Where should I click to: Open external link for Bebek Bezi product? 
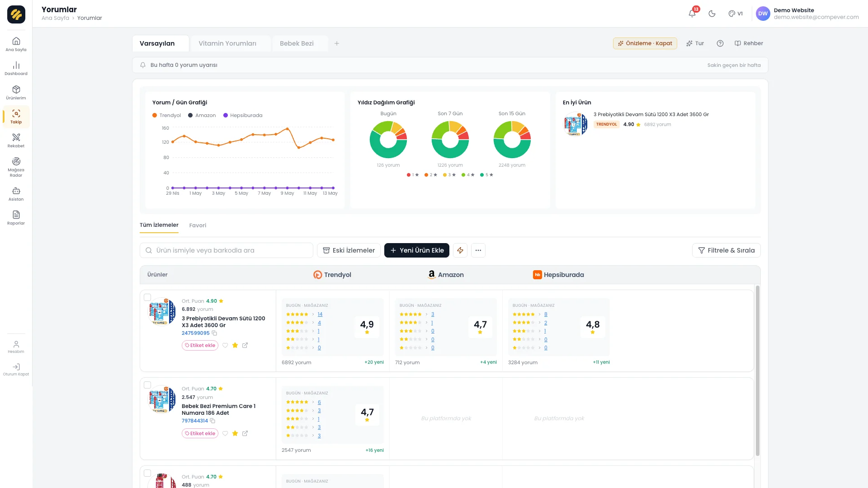245,433
